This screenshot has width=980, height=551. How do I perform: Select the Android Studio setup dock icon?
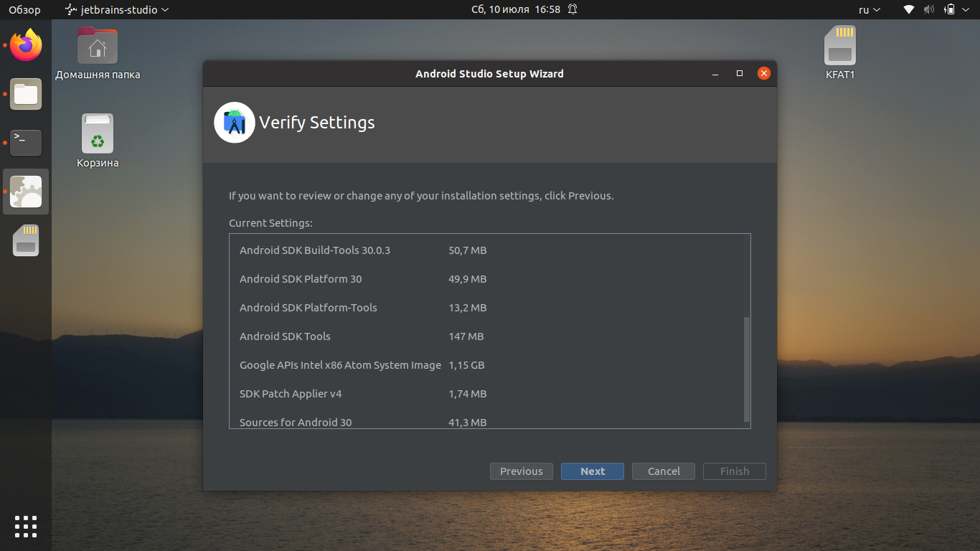(x=26, y=192)
